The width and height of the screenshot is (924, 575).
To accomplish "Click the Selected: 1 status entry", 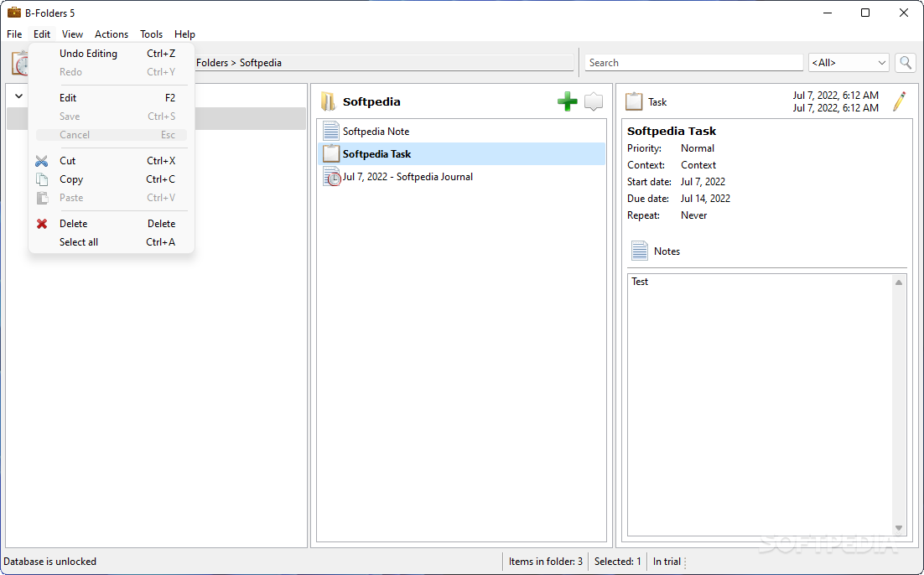I will point(618,562).
